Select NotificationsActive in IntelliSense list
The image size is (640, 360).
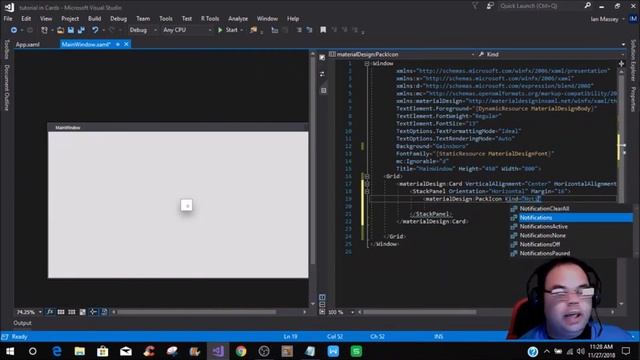pos(571,227)
